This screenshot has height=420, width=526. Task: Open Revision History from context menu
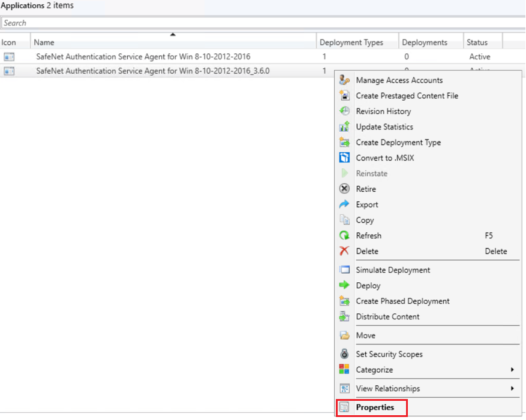[428, 111]
